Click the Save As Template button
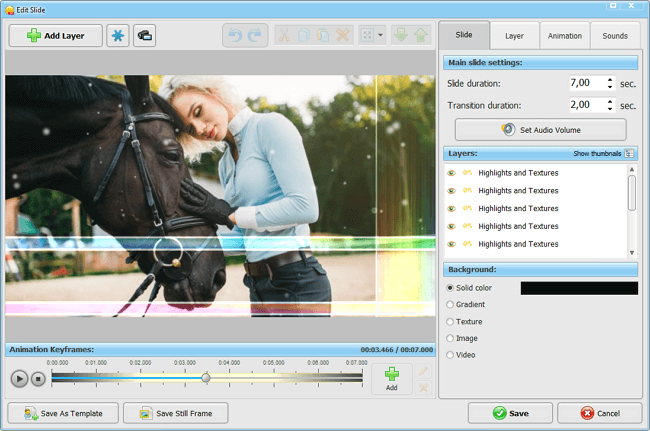Viewport: 650px width, 431px height. (x=63, y=413)
